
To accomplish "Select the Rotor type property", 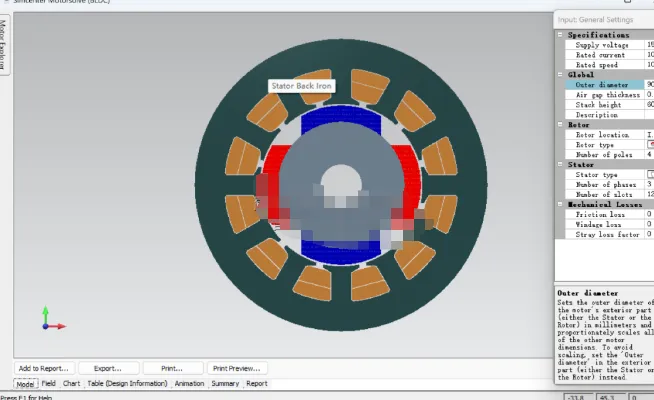I will pyautogui.click(x=605, y=145).
